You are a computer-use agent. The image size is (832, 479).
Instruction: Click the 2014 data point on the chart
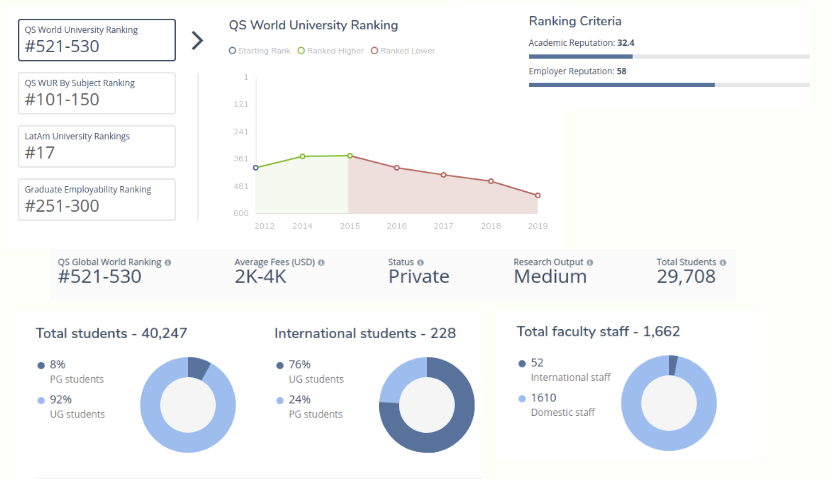(x=302, y=156)
